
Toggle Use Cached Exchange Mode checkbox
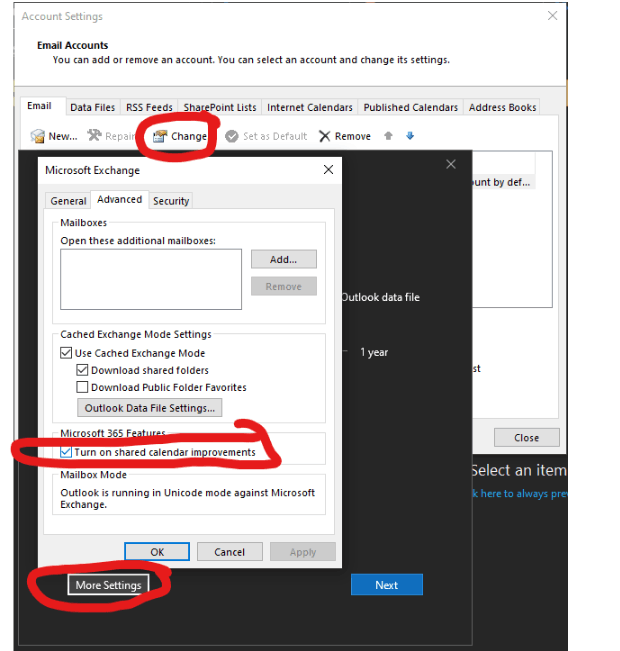click(66, 353)
